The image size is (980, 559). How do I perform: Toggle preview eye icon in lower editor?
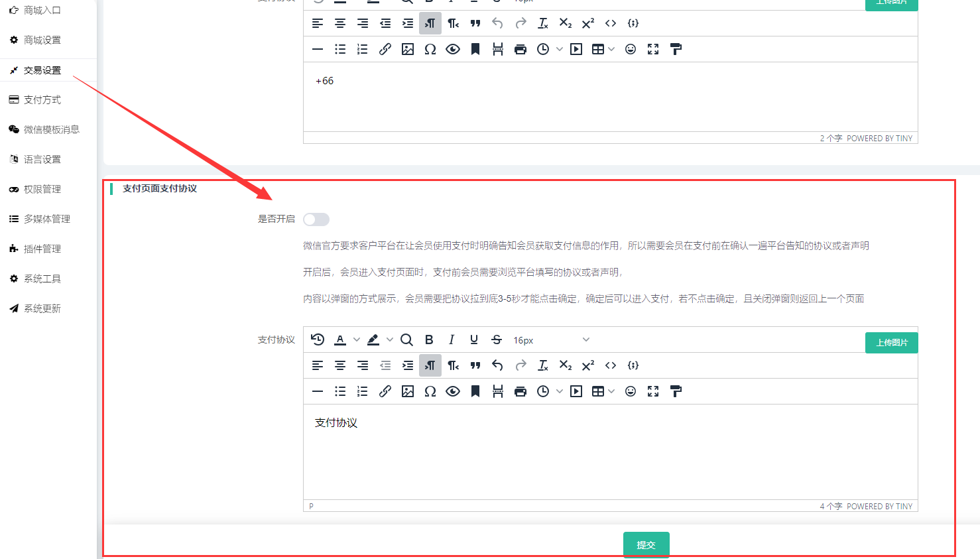453,391
